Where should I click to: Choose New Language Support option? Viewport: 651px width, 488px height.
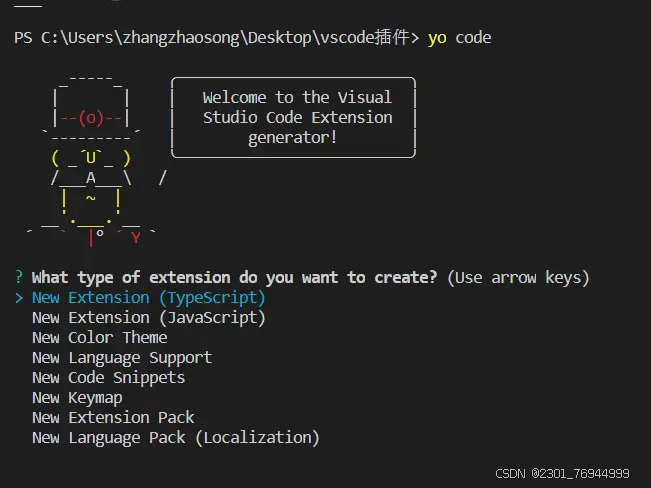[122, 358]
